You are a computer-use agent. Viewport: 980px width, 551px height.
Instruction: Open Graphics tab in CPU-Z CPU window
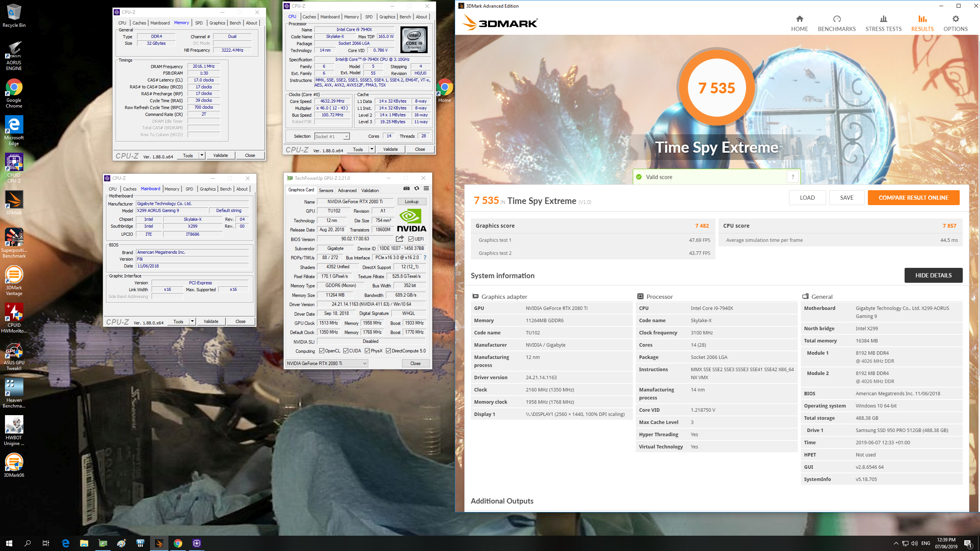(387, 17)
